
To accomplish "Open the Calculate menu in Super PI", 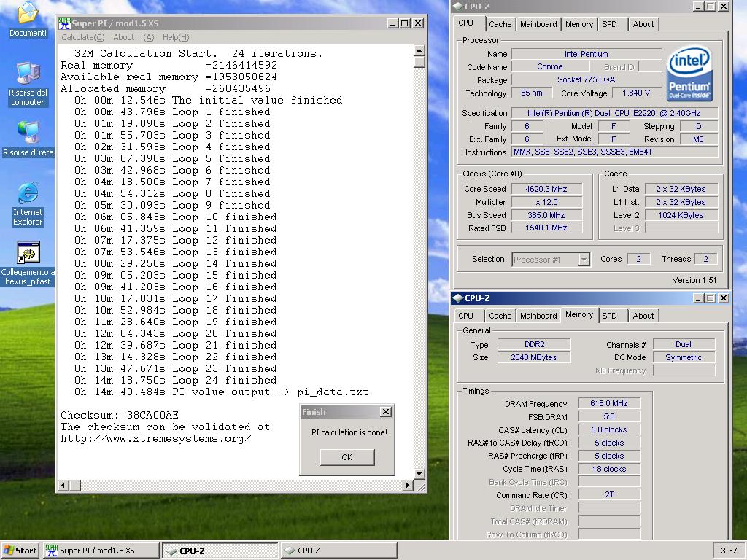I will pos(83,37).
